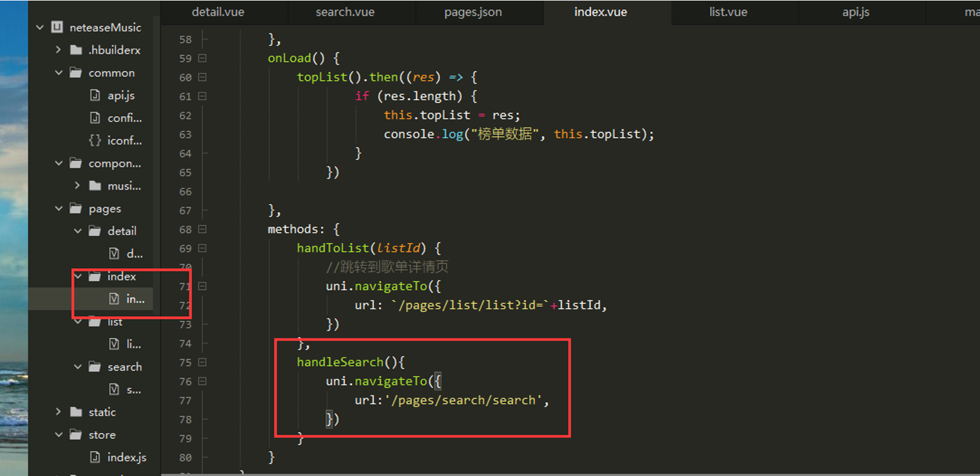
Task: Select the iconf... file in common
Action: tap(125, 141)
